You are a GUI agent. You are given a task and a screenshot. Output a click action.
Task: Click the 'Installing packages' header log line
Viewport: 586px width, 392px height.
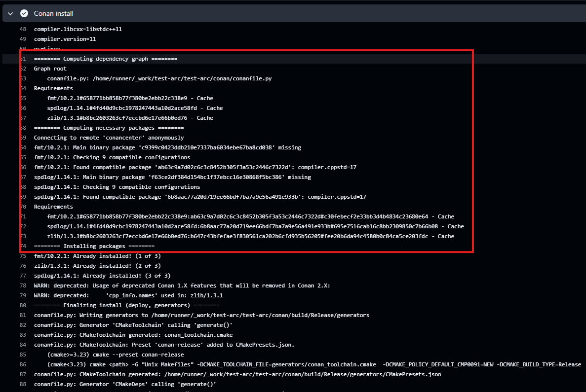pyautogui.click(x=94, y=246)
